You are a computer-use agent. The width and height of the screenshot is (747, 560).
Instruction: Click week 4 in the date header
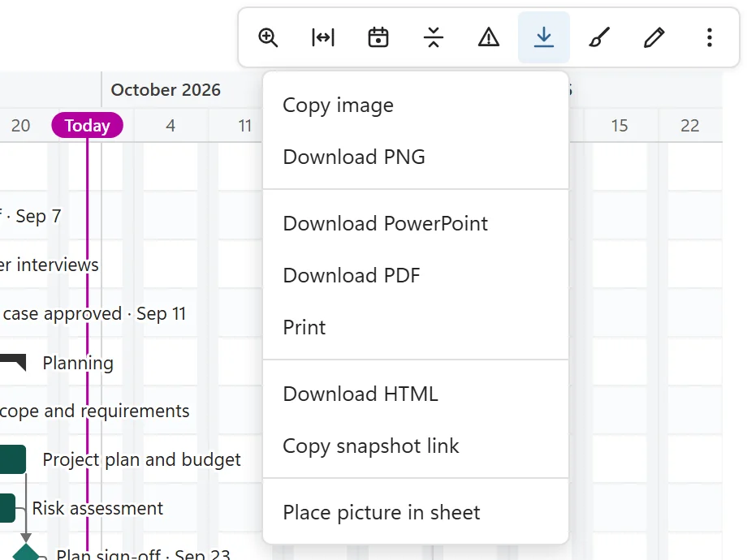tap(171, 126)
